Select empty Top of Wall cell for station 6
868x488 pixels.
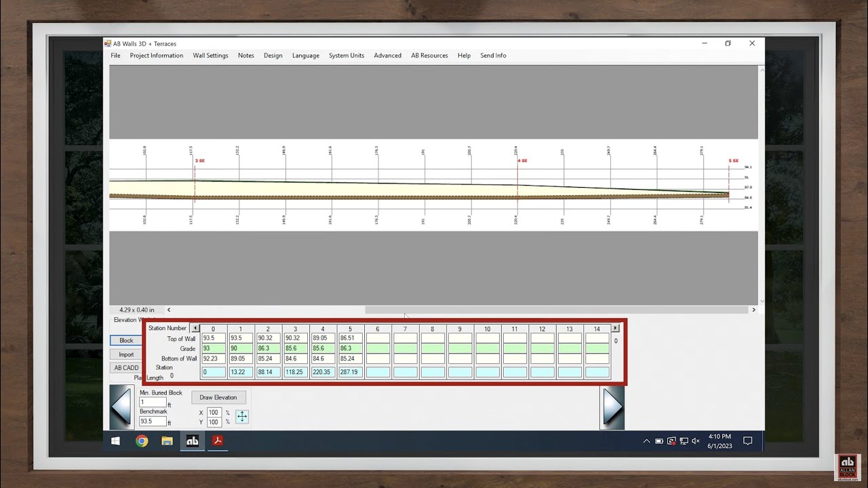378,338
